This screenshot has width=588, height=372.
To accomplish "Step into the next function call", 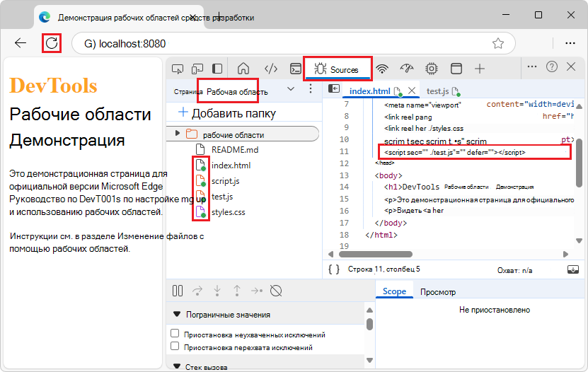I will 217,291.
